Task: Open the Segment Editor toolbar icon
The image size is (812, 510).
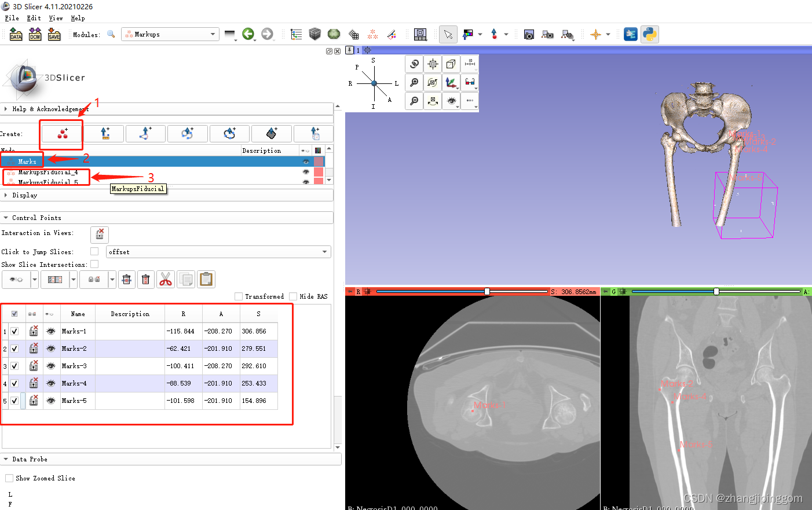Action: (x=392, y=34)
